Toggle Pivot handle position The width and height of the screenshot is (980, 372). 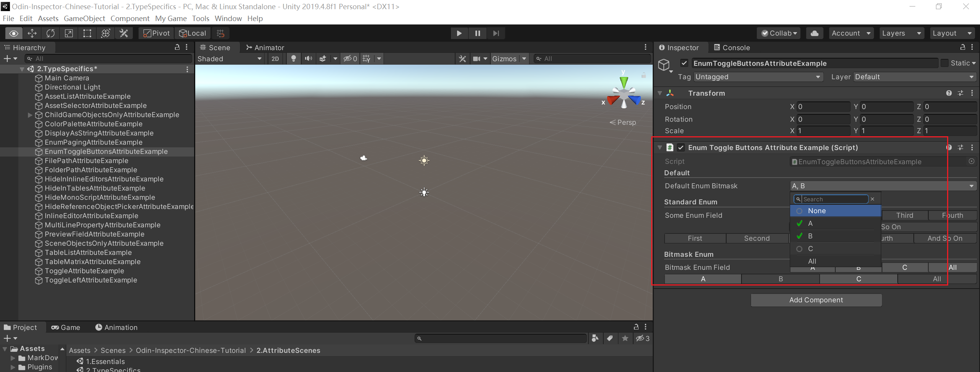point(156,33)
